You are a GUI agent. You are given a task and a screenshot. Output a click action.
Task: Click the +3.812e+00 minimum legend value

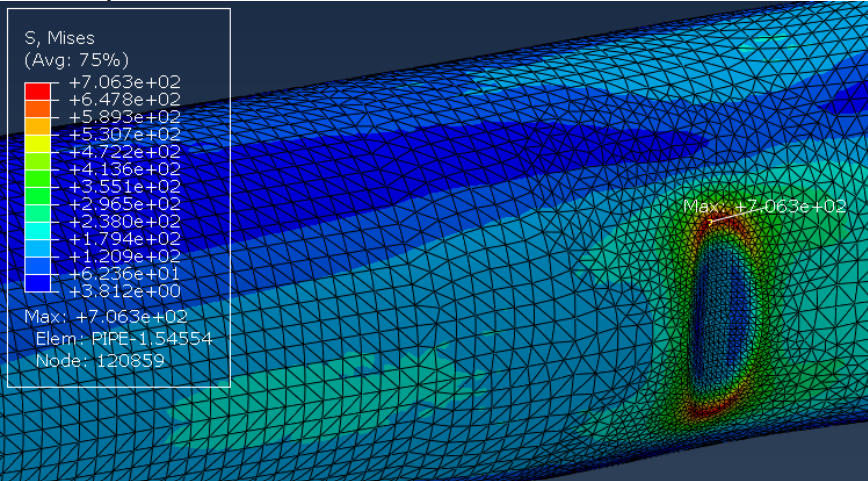[125, 291]
